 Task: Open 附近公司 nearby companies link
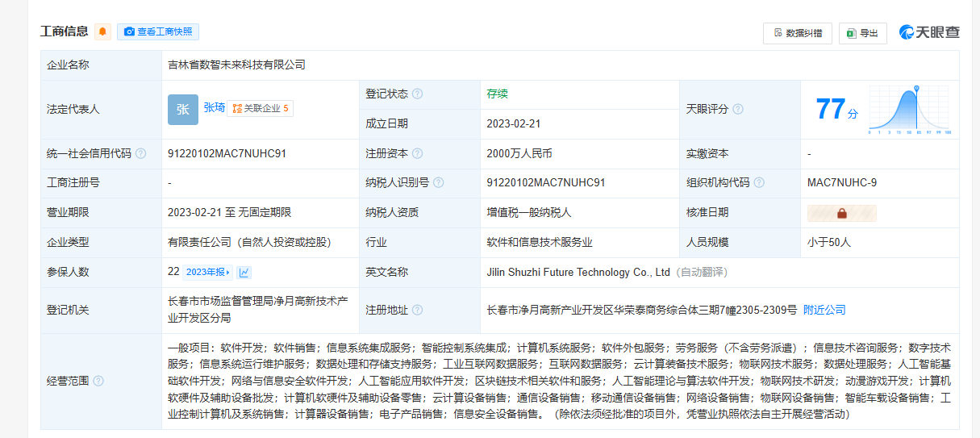click(824, 310)
